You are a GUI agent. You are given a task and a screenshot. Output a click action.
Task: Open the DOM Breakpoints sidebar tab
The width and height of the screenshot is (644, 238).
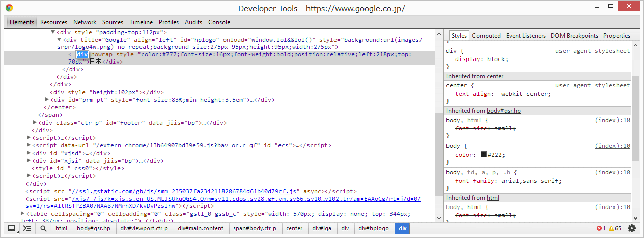point(574,36)
